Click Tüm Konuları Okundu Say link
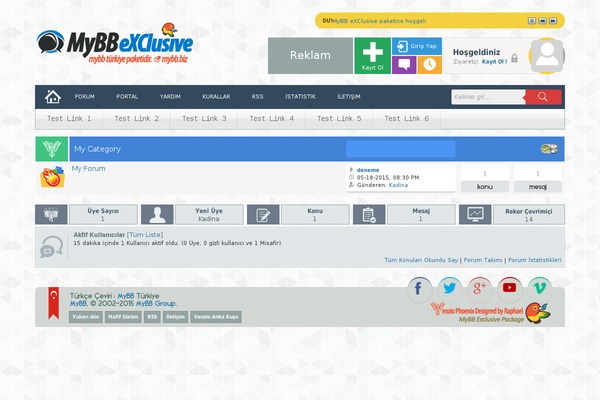 pos(421,260)
